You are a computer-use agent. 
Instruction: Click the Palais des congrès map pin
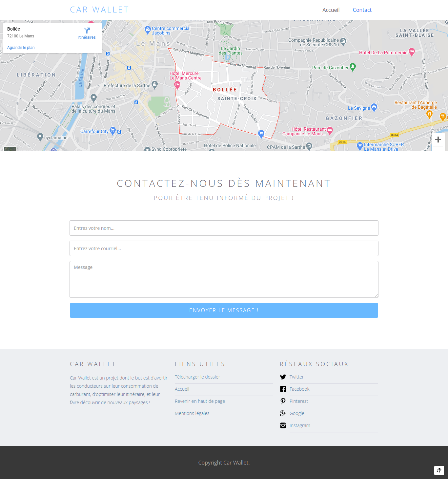pyautogui.click(x=93, y=98)
